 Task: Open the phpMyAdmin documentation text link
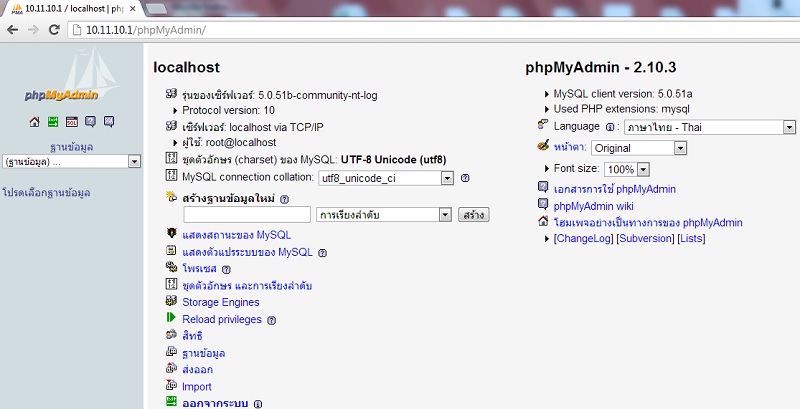coord(615,189)
